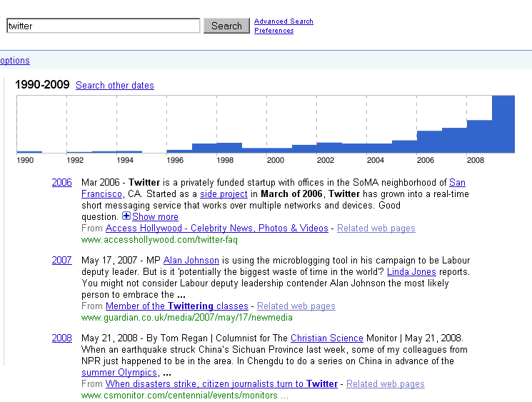This screenshot has height=402, width=532.
Task: Select the tallest 2009 timeline bar
Action: tap(503, 124)
